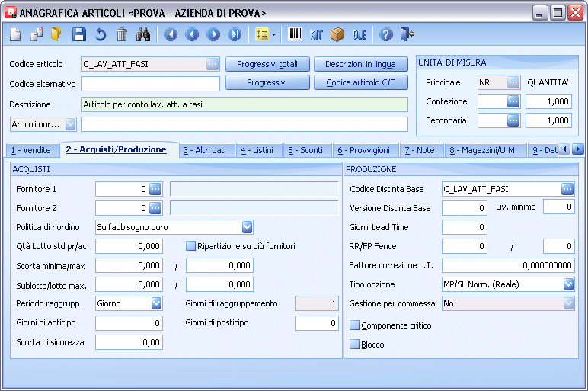Open help with question mark icon
The width and height of the screenshot is (588, 391).
(386, 34)
